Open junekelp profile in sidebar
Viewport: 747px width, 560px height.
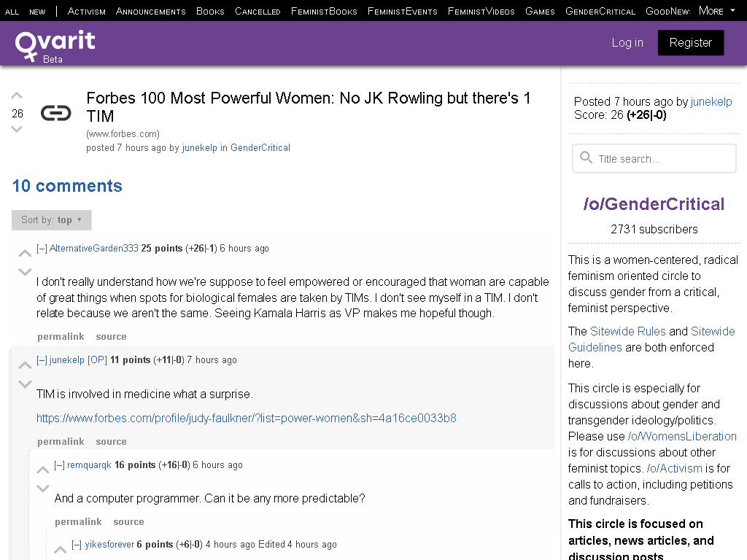coord(711,101)
